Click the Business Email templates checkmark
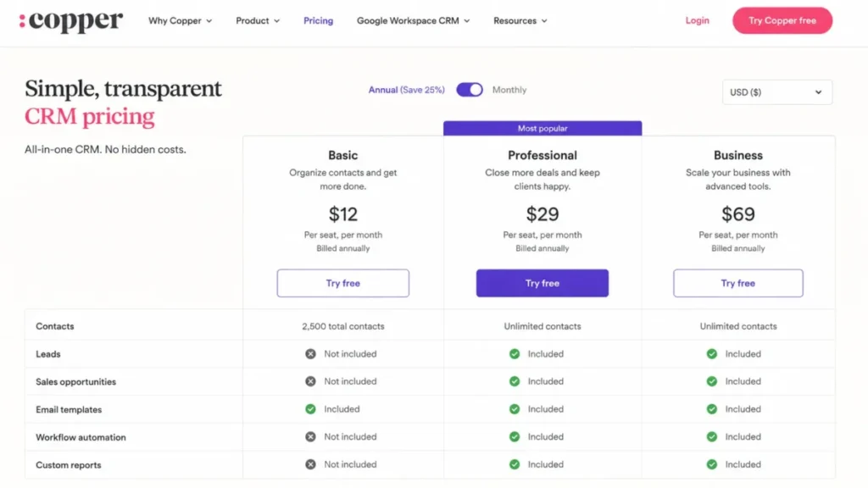Screen dimensions: 868x488 712,409
